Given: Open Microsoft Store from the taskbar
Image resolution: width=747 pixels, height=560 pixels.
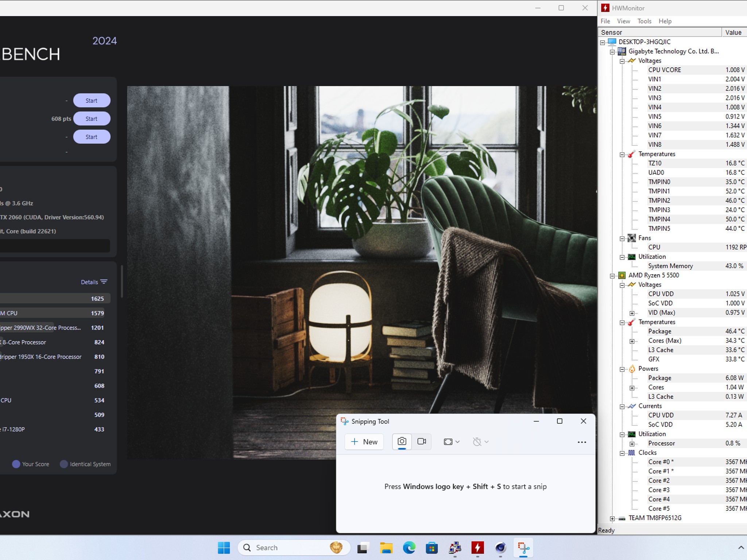Looking at the screenshot, I should (432, 548).
